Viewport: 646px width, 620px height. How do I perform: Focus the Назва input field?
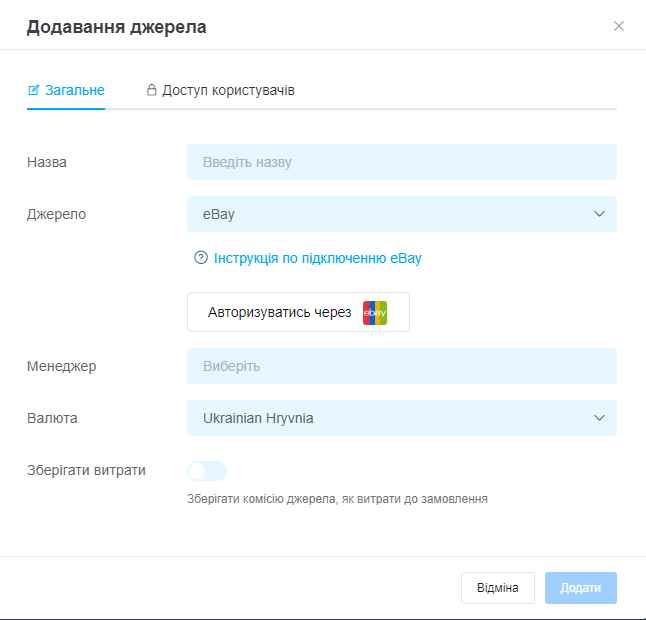[401, 162]
